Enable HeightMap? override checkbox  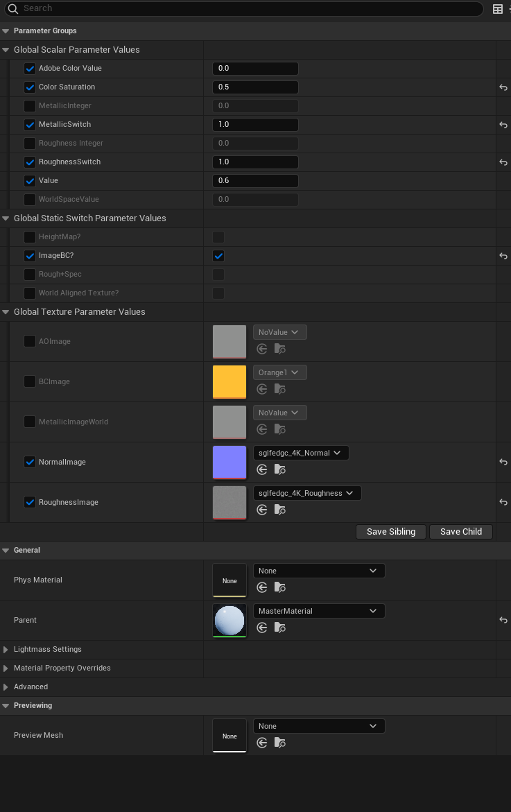[30, 236]
